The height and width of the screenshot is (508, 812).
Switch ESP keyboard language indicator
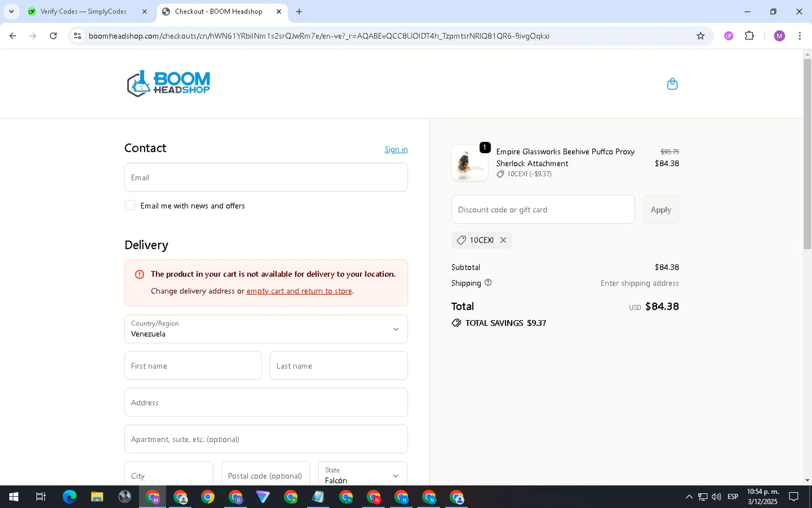coord(733,497)
